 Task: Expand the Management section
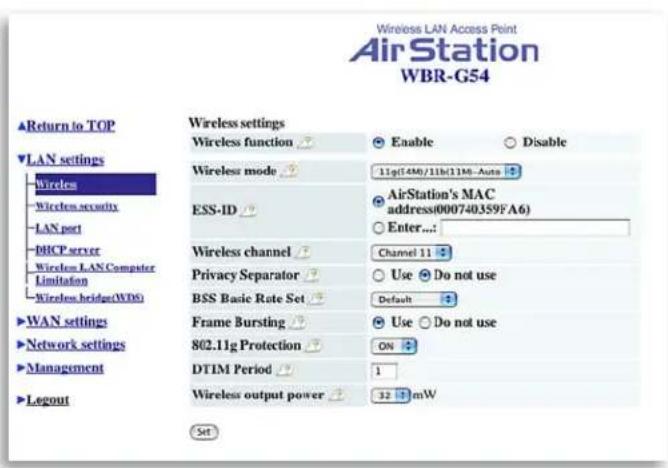[x=60, y=368]
